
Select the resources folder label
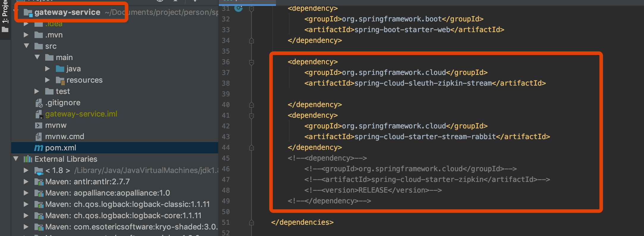pos(84,80)
